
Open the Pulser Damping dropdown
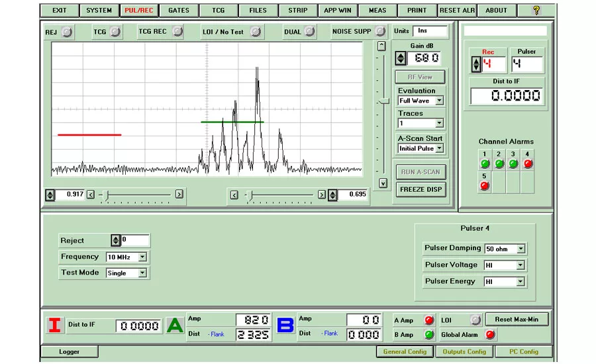coord(521,249)
